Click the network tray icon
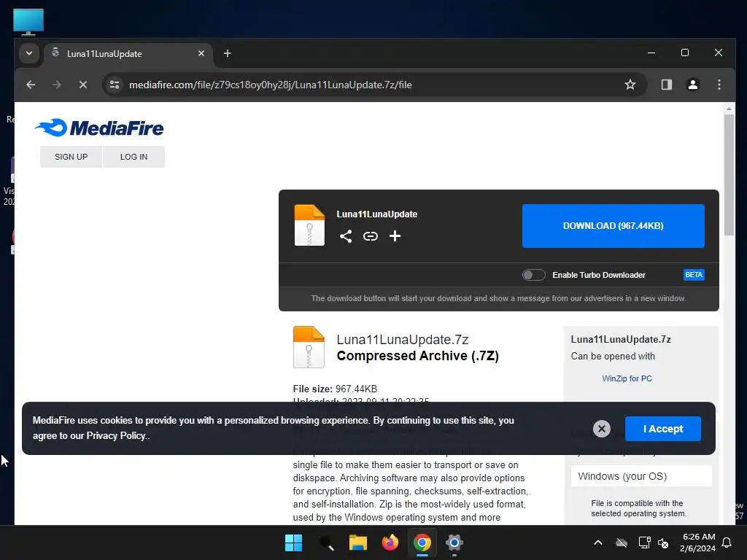The image size is (747, 560). pyautogui.click(x=644, y=542)
